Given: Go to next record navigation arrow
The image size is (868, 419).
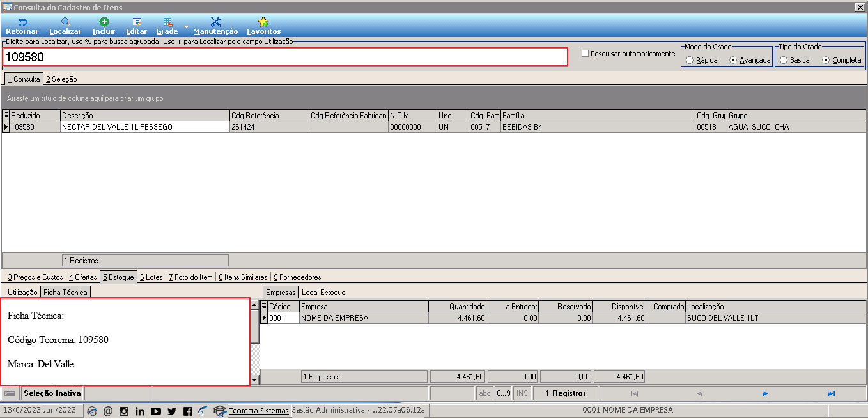Looking at the screenshot, I should (765, 393).
